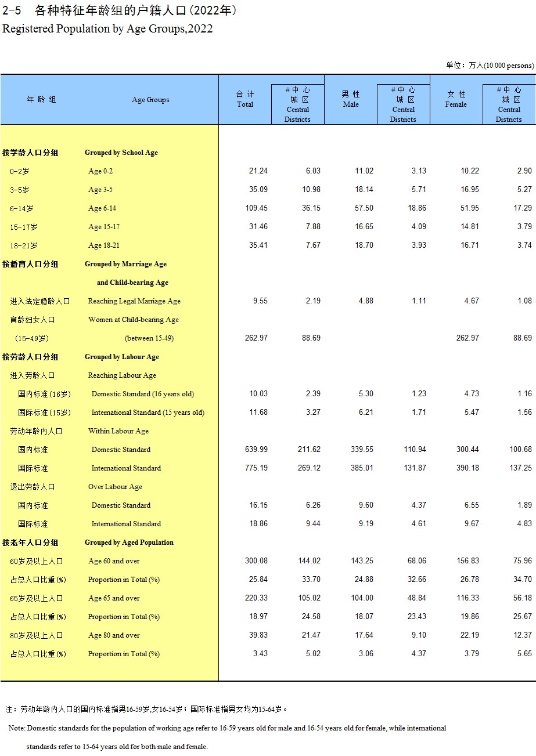The height and width of the screenshot is (756, 536).
Task: Click the 合计 Total column header
Action: [245, 99]
